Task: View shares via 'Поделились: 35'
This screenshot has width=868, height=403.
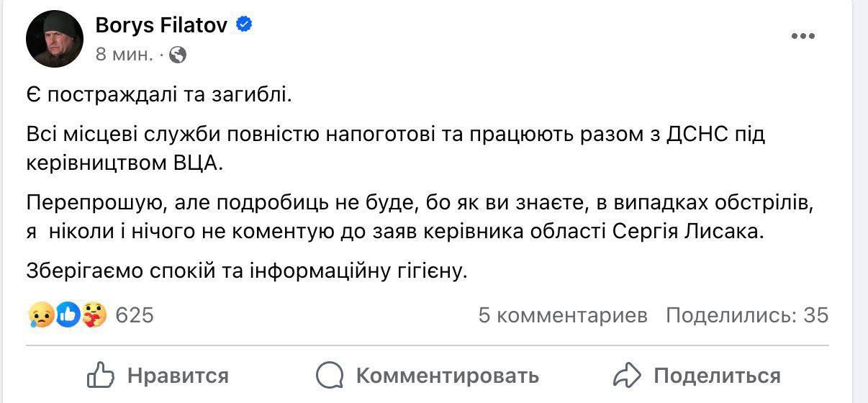Action: click(x=747, y=315)
